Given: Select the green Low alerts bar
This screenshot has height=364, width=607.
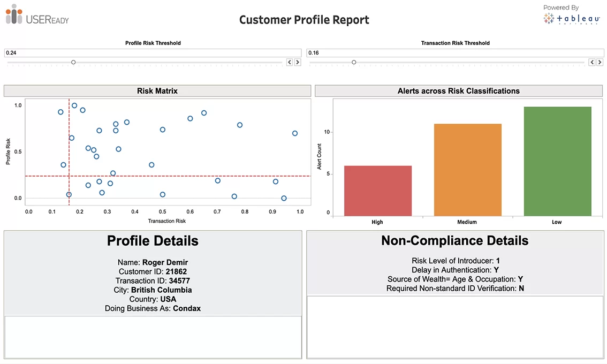Looking at the screenshot, I should (557, 162).
